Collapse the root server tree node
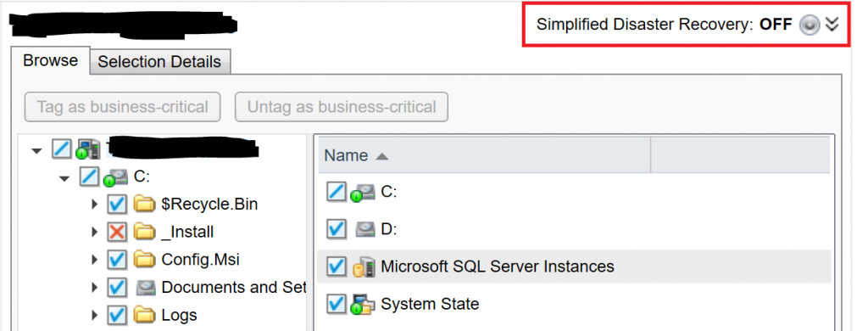The height and width of the screenshot is (331, 868). [37, 150]
